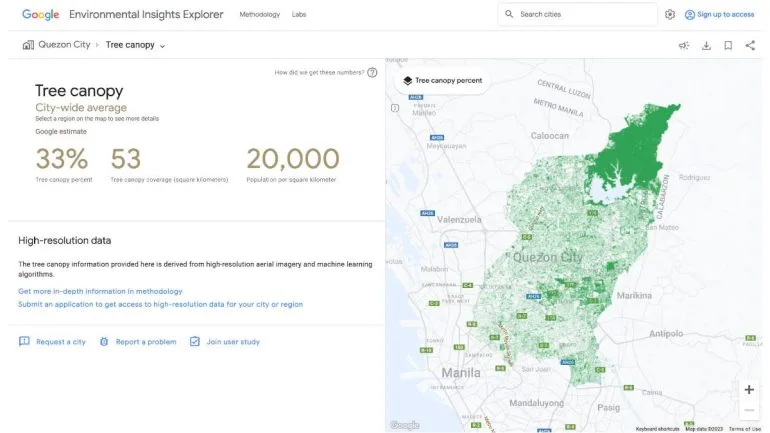Viewport: 770px width, 433px height.
Task: Click the Google logo on the map
Action: tap(405, 425)
